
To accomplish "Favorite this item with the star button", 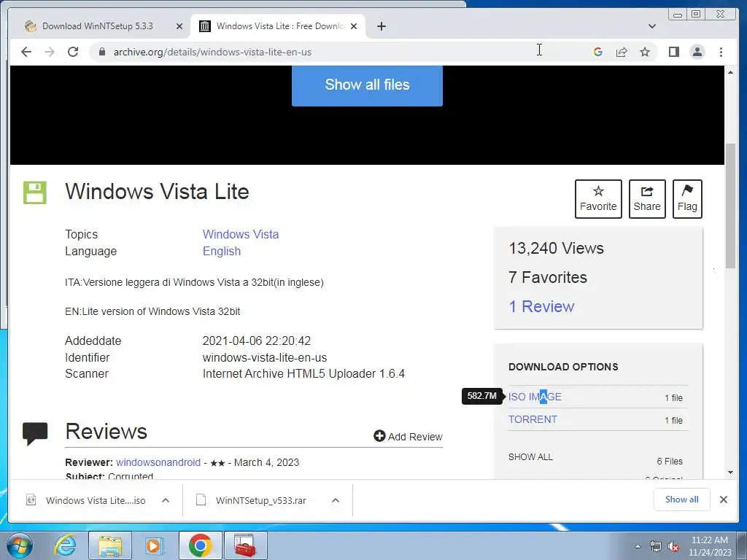I will (x=598, y=198).
